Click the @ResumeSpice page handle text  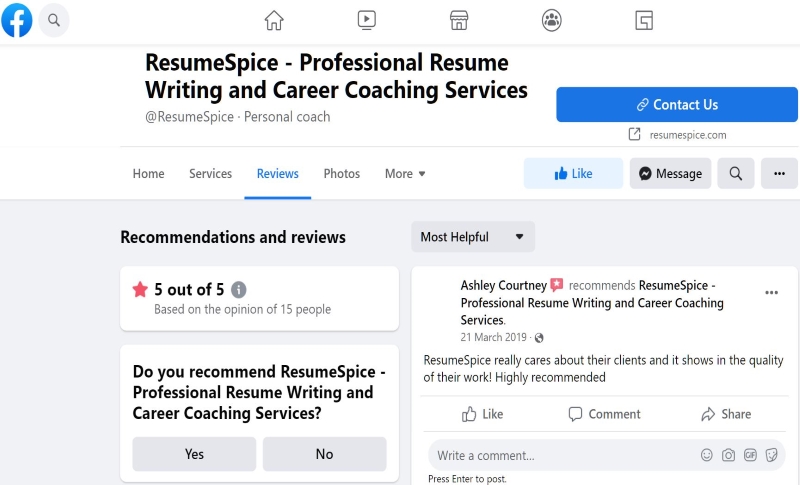189,117
